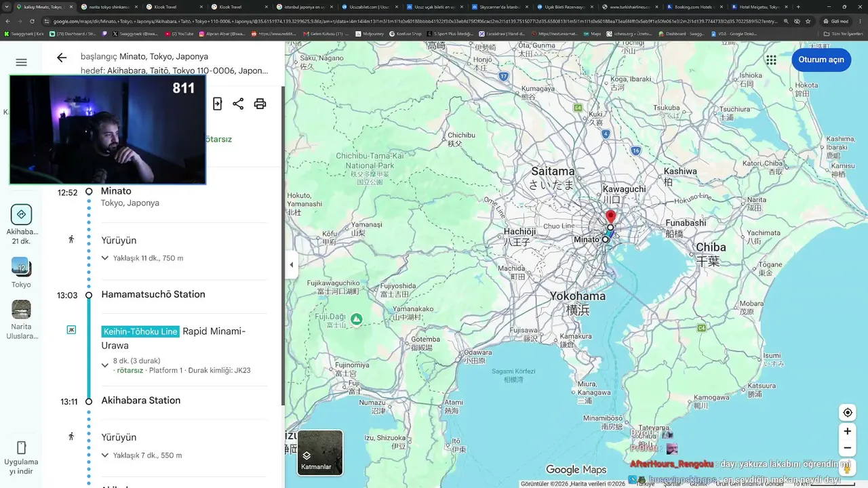Zoom out on the map
Screen dimensions: 868x488
848,447
